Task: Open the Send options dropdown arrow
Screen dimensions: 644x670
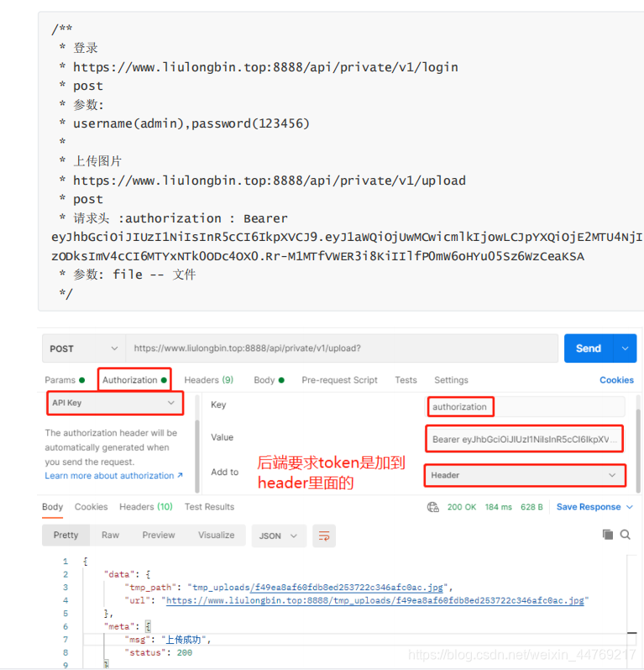Action: (625, 348)
